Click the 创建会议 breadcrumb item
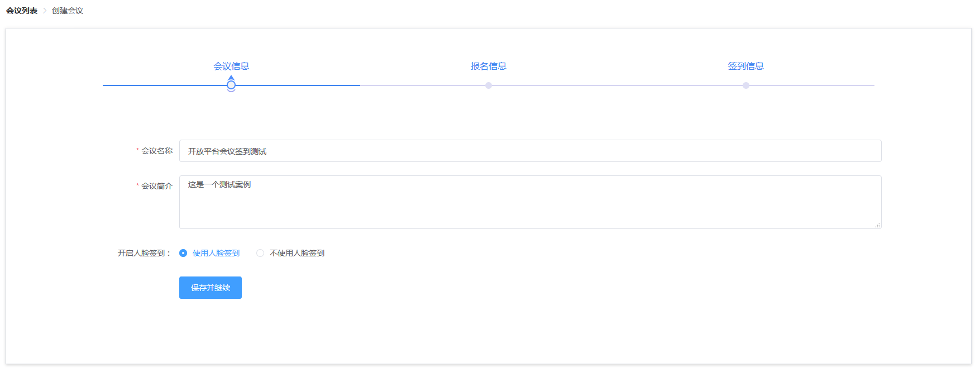980x372 pixels. 68,11
